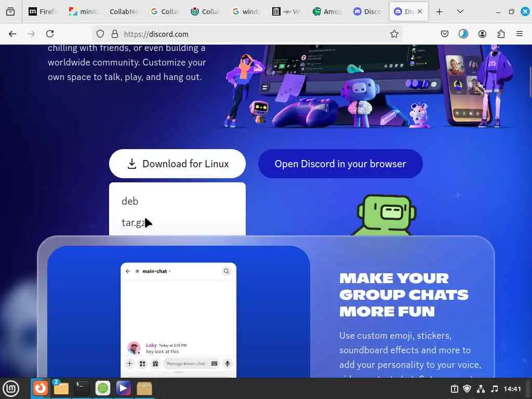Click plus icon in chat mockup
The image size is (532, 399).
pos(129,364)
